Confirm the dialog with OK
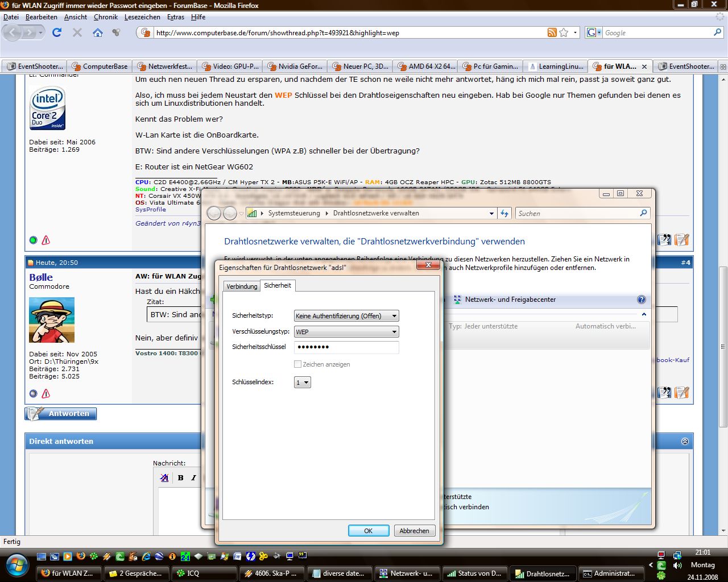This screenshot has width=728, height=582. tap(369, 531)
